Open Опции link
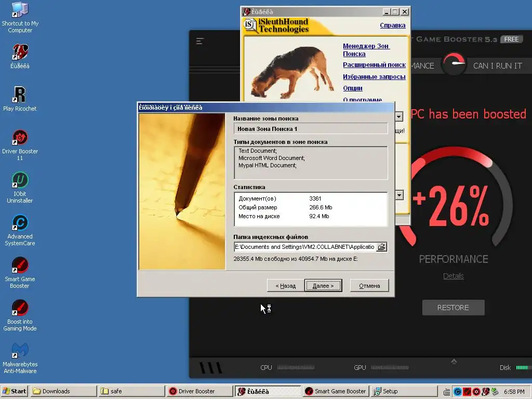 [353, 88]
